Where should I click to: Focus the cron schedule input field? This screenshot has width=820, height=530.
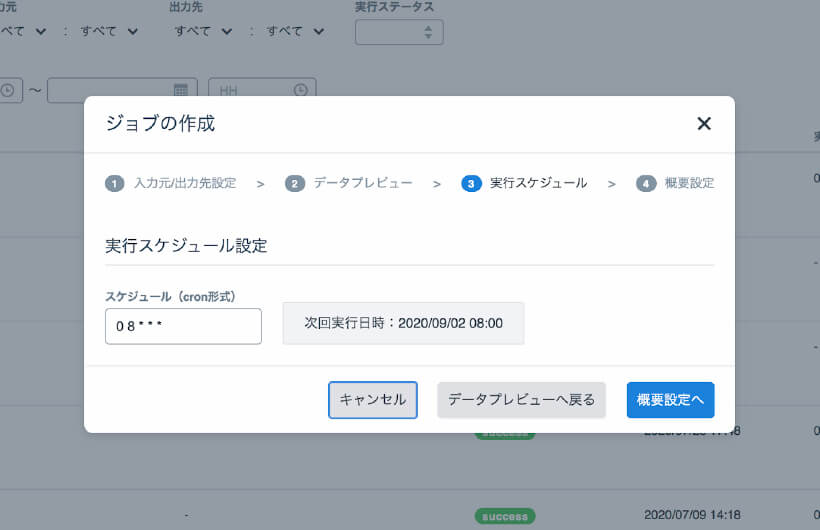point(183,326)
